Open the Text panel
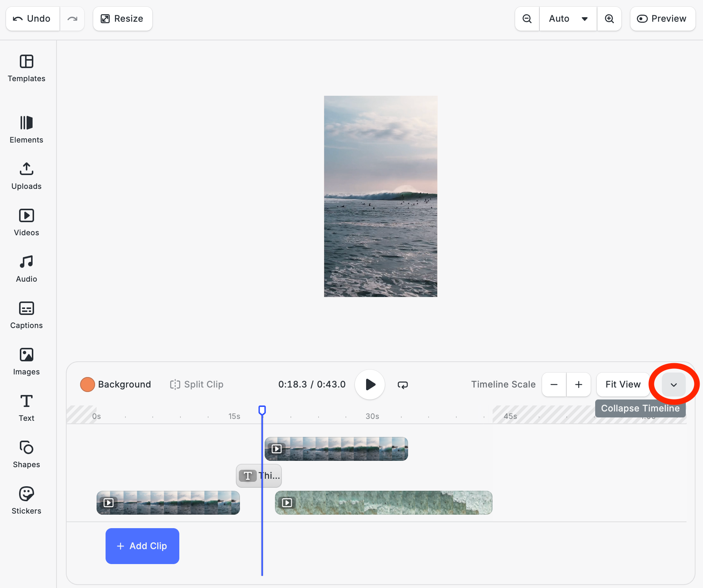This screenshot has width=703, height=588. click(x=26, y=408)
